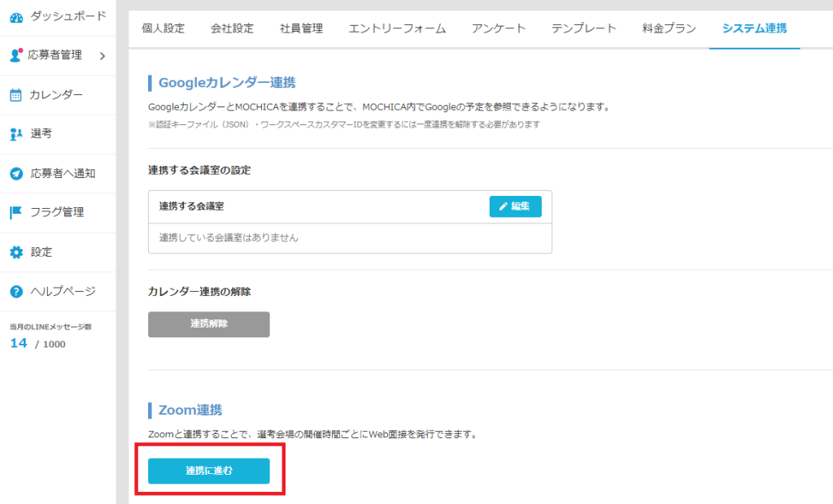Image resolution: width=833 pixels, height=504 pixels.
Task: Select the システム連携 tab
Action: pyautogui.click(x=754, y=28)
